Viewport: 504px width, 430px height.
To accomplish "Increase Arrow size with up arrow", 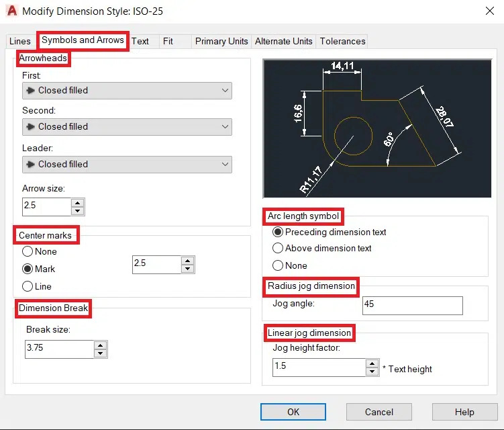I will point(78,202).
